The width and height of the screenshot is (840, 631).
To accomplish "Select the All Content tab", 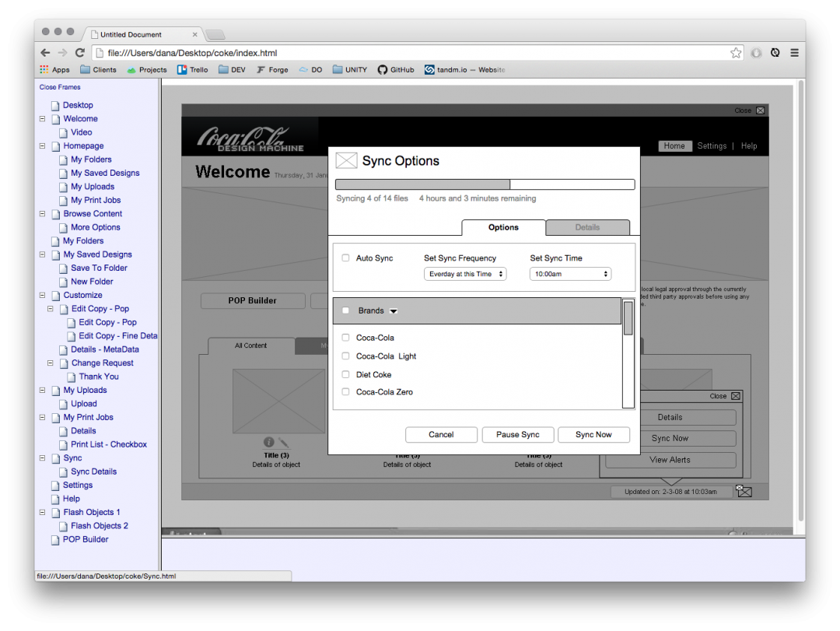I will [x=250, y=345].
